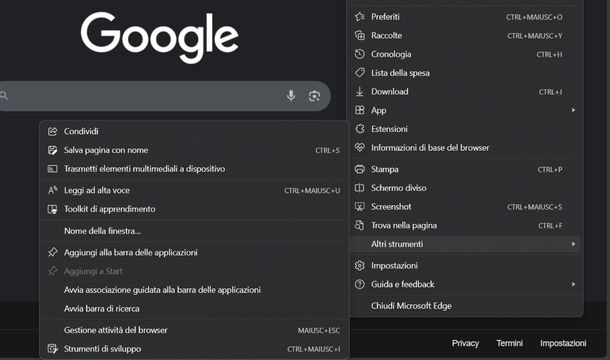The image size is (610, 360).
Task: Click the pin icon for taskbar
Action: pyautogui.click(x=53, y=252)
